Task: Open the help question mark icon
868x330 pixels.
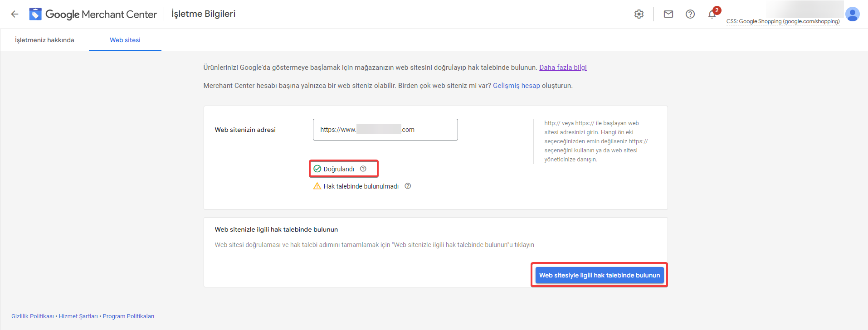Action: click(x=690, y=14)
